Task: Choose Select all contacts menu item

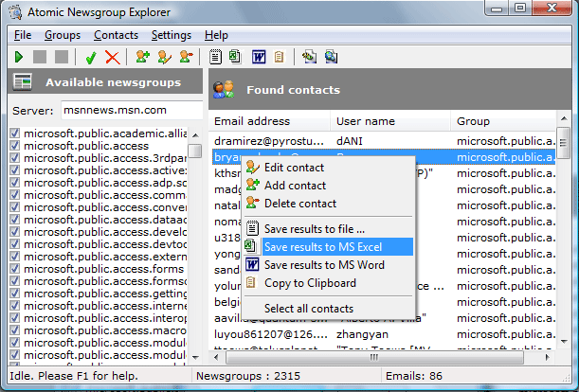Action: click(329, 309)
